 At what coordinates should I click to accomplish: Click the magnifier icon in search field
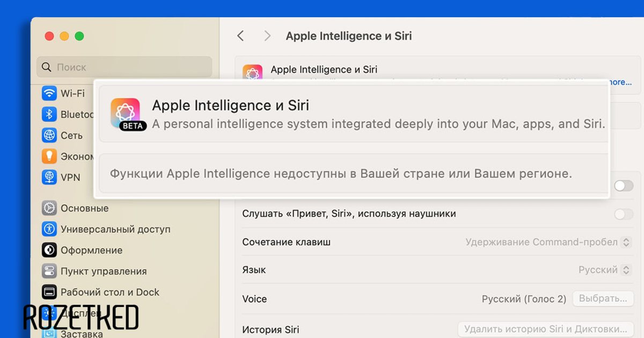click(x=47, y=67)
